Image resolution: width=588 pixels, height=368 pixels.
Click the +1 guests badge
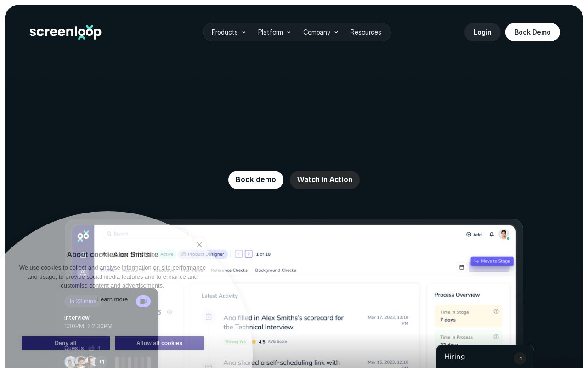coord(102,362)
